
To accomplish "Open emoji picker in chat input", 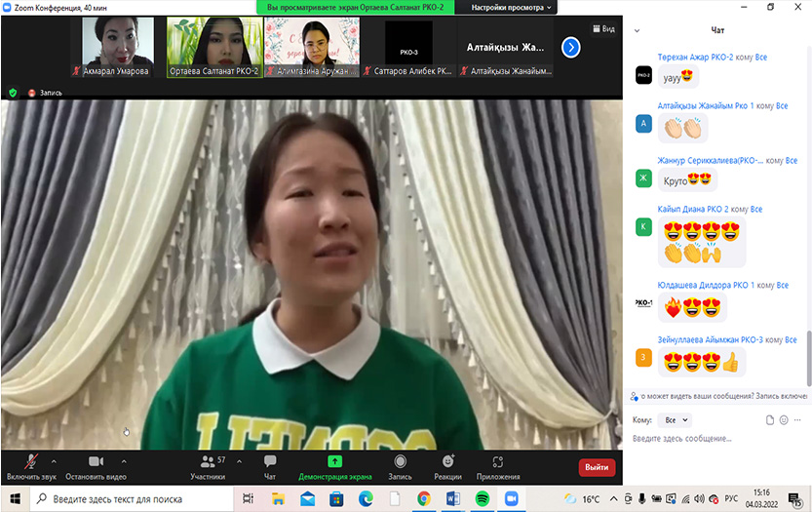I will 783,420.
